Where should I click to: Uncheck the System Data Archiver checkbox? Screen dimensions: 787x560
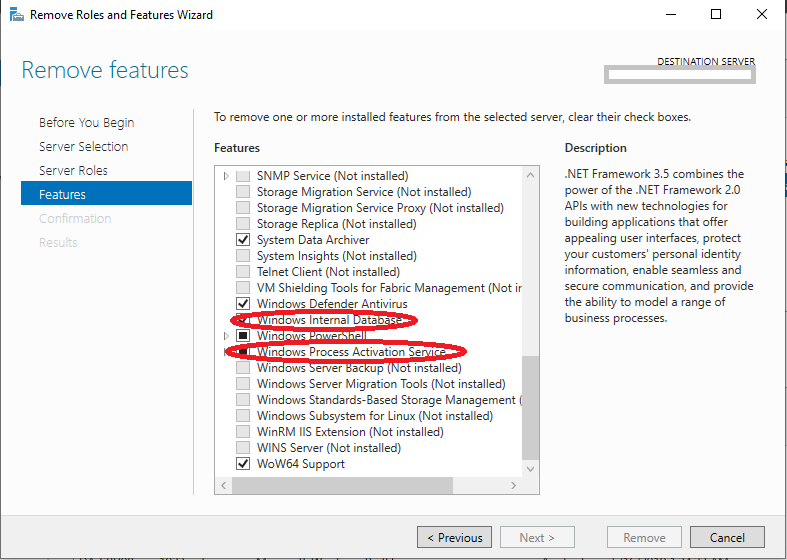(x=243, y=240)
